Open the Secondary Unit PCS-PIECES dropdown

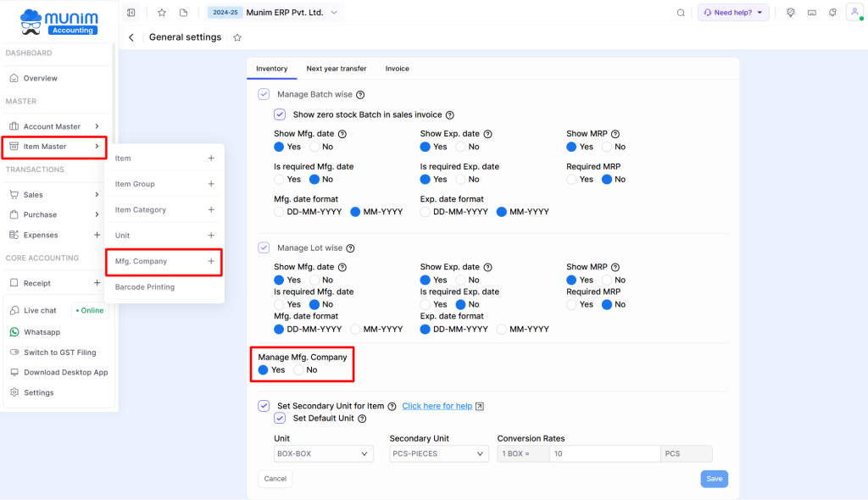(x=438, y=453)
